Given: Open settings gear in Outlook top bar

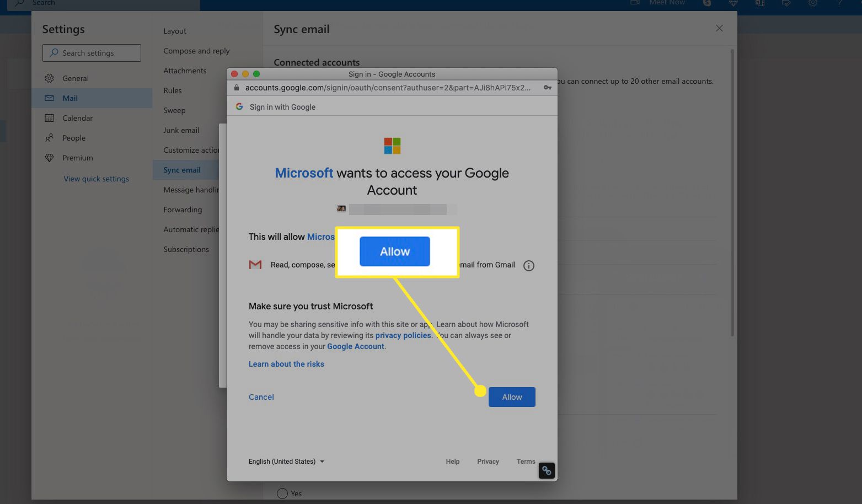Looking at the screenshot, I should [812, 3].
